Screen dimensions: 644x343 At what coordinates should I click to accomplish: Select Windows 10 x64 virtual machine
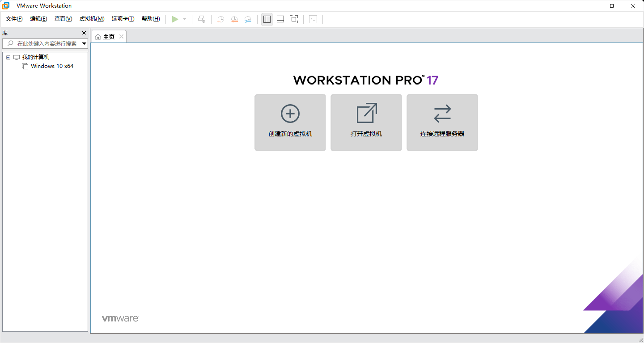coord(52,66)
